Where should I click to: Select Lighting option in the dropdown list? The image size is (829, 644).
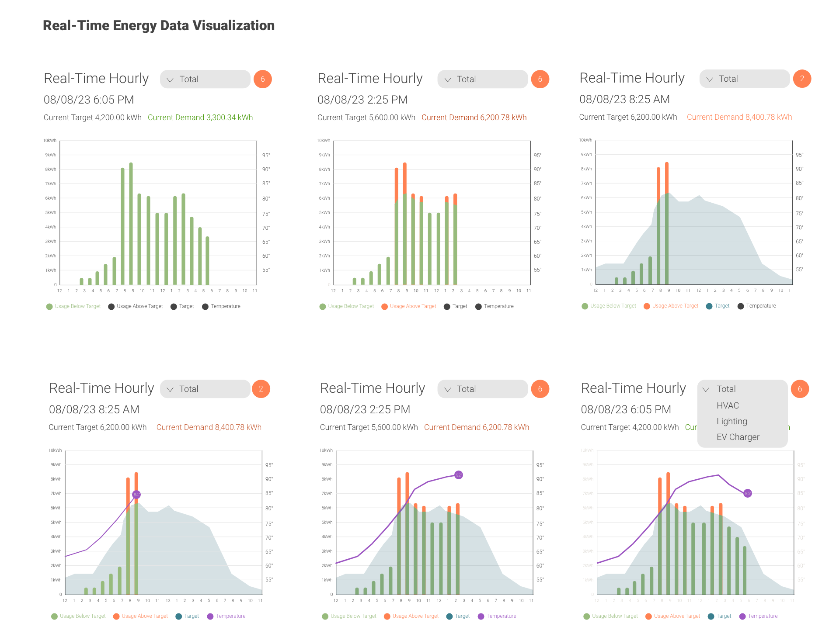(731, 421)
